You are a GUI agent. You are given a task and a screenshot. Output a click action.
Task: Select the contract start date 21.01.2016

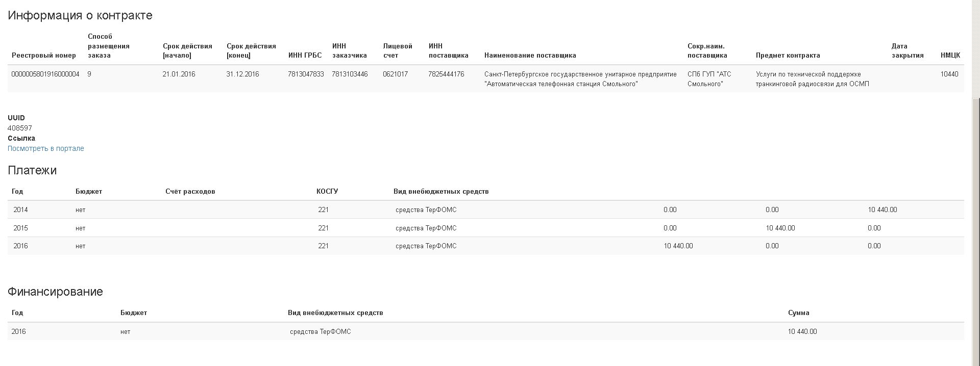pyautogui.click(x=179, y=74)
